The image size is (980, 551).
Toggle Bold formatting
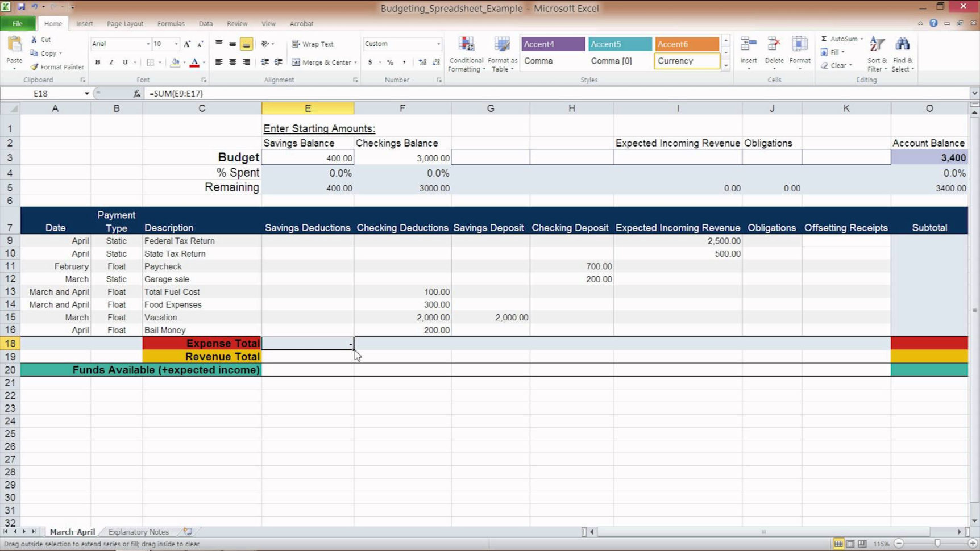[x=98, y=62]
